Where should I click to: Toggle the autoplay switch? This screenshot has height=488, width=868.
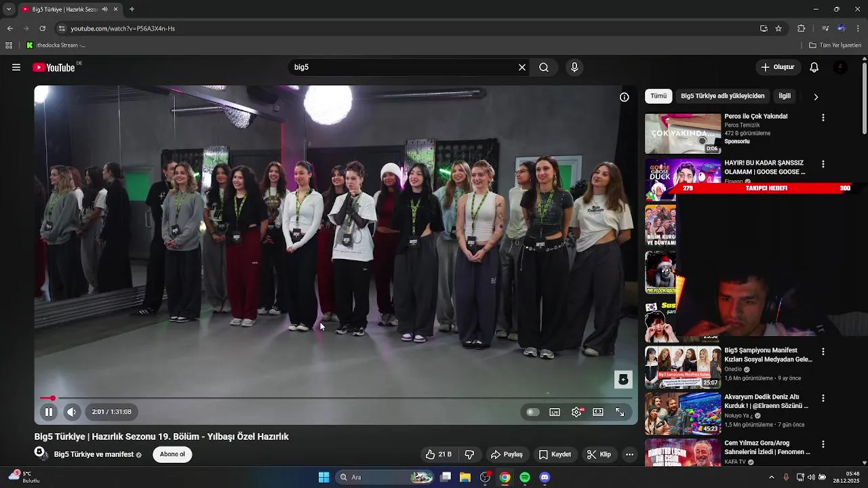pyautogui.click(x=533, y=412)
